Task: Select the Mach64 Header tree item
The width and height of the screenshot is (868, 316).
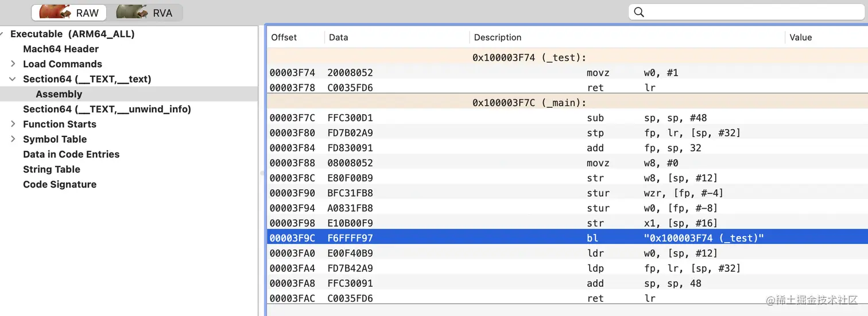Action: [x=61, y=49]
